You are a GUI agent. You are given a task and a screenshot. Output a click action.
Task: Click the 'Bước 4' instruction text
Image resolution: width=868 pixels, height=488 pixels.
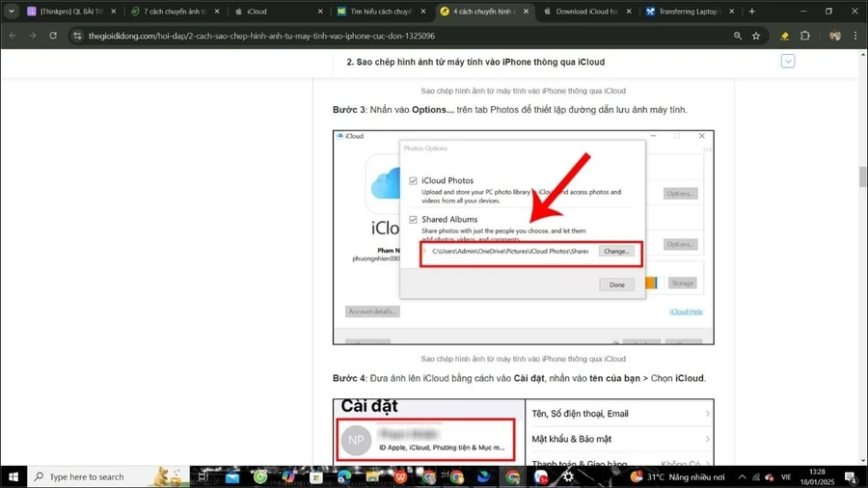click(x=519, y=378)
